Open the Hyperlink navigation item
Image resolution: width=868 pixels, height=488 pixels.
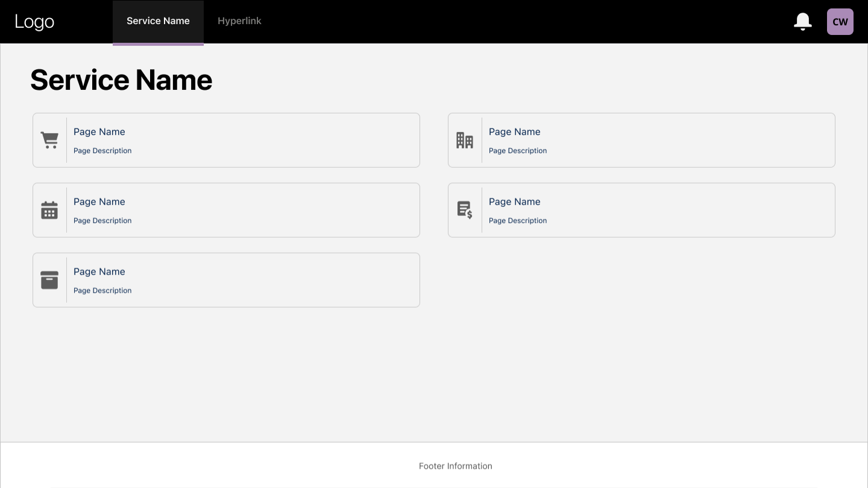239,21
